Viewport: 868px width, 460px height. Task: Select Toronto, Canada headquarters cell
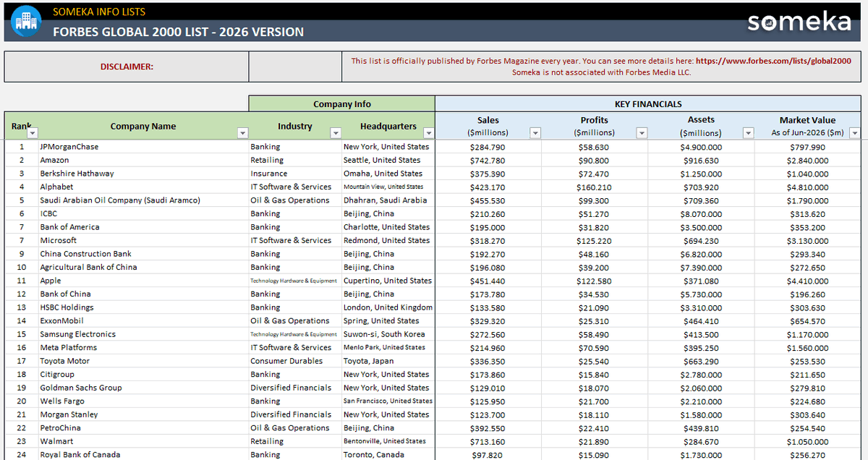388,454
